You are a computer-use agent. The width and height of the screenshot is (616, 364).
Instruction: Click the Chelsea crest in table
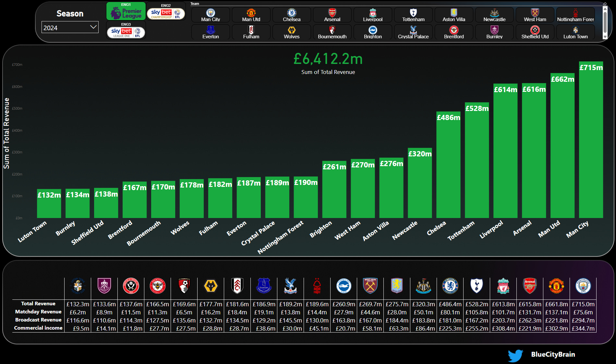click(x=450, y=286)
